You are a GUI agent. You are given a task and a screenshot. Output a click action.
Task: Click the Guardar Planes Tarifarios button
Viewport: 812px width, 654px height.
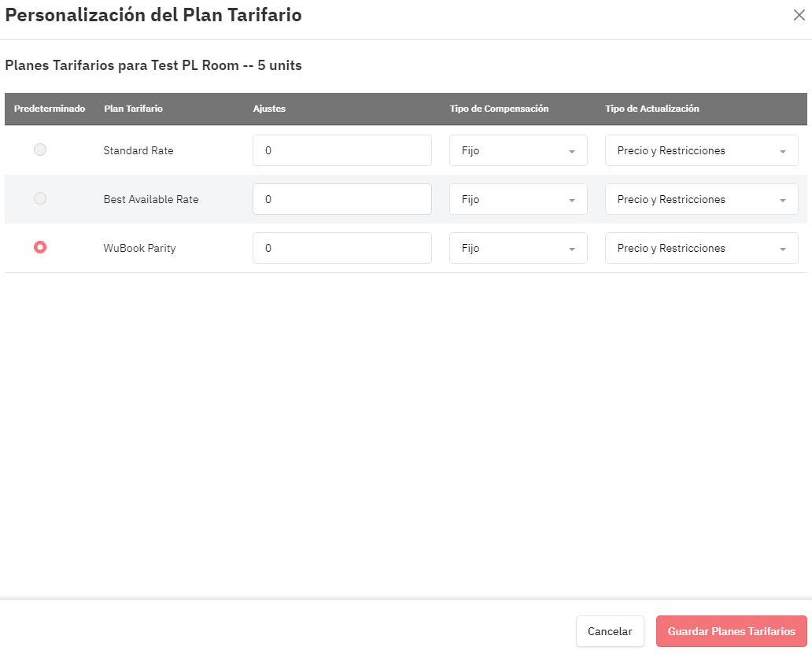731,631
